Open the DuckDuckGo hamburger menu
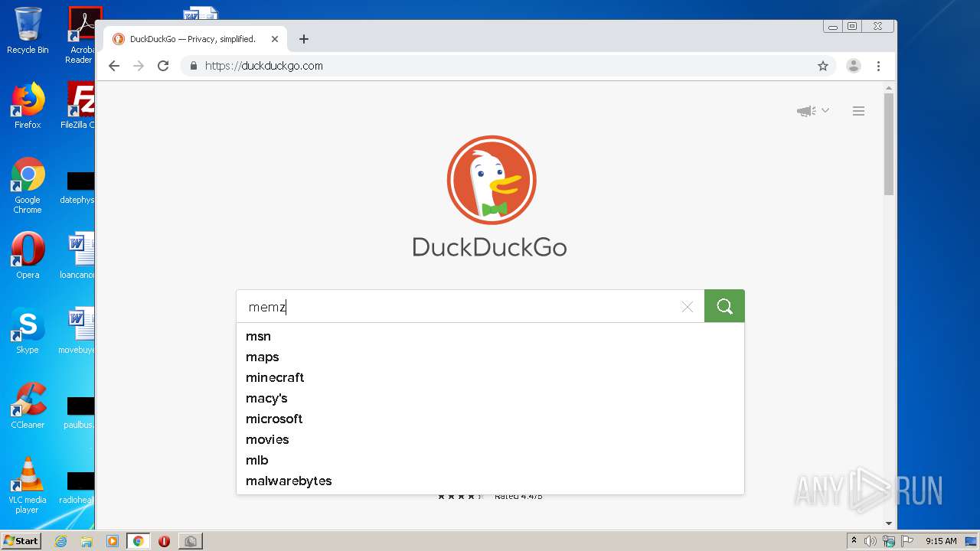 [858, 111]
